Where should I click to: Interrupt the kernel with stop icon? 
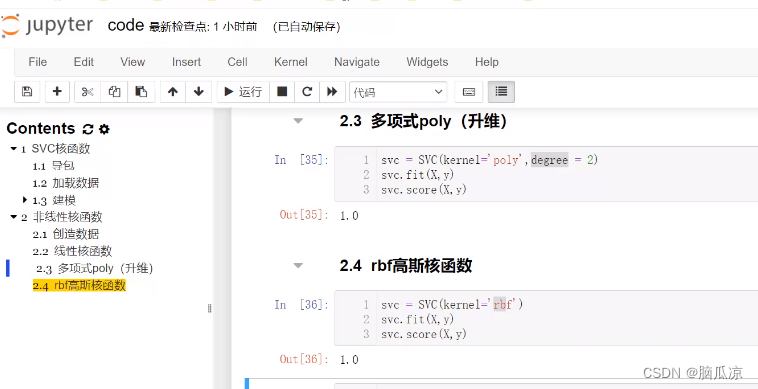pyautogui.click(x=282, y=92)
